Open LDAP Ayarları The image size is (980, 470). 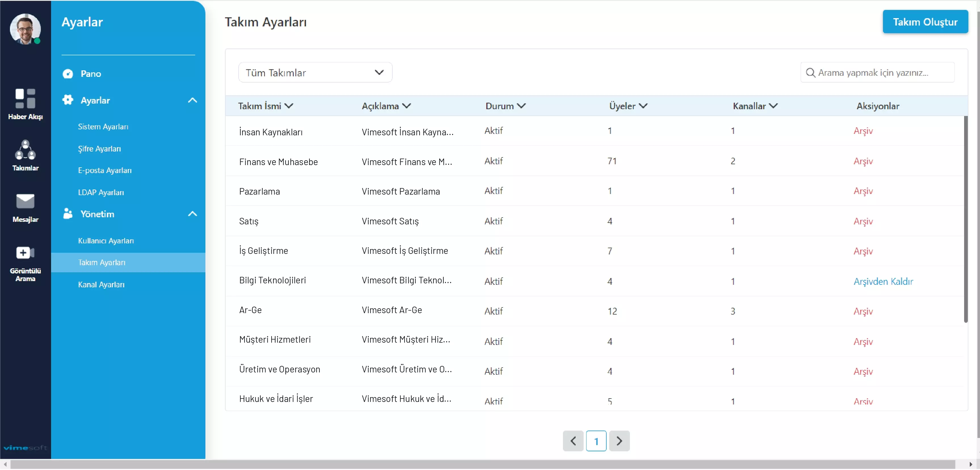(x=101, y=192)
